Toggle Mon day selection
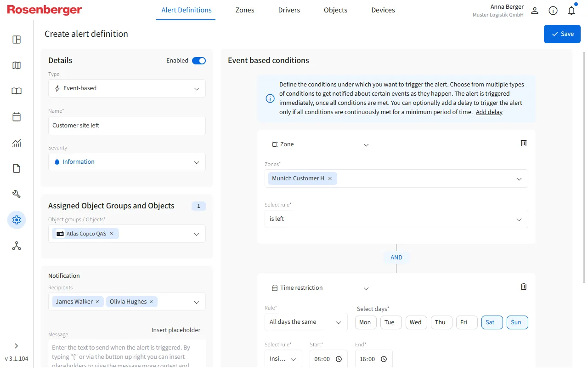This screenshot has width=588, height=368. [365, 322]
